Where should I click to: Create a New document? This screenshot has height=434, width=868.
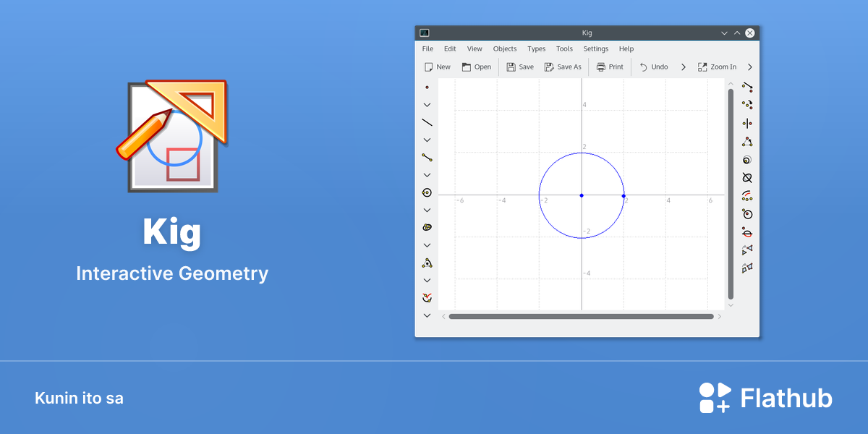pyautogui.click(x=438, y=67)
